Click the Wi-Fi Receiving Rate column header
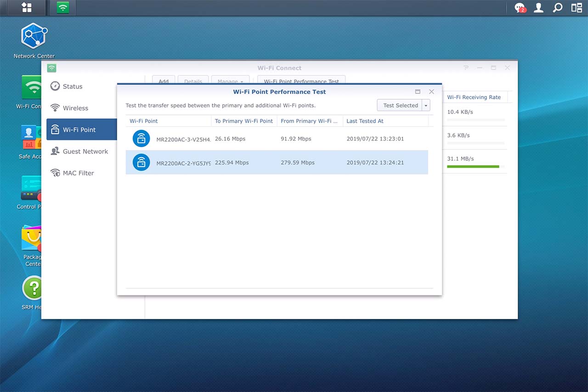 [474, 97]
